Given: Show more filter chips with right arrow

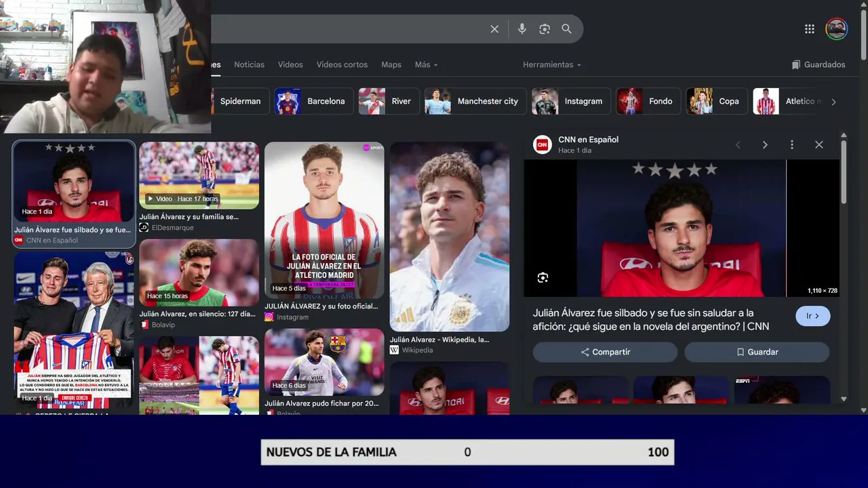Looking at the screenshot, I should [x=833, y=102].
